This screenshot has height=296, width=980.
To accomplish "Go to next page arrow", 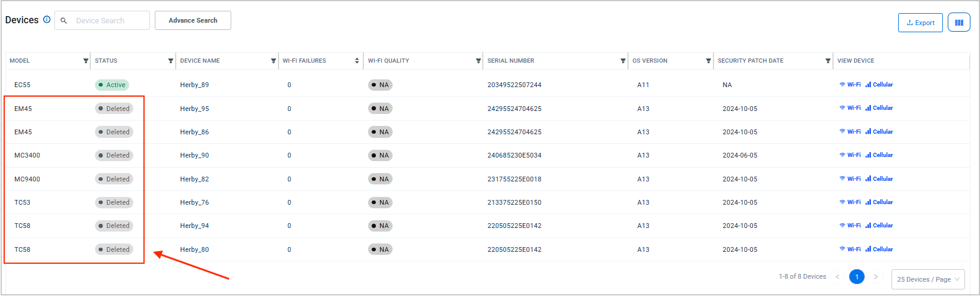I will pyautogui.click(x=876, y=277).
